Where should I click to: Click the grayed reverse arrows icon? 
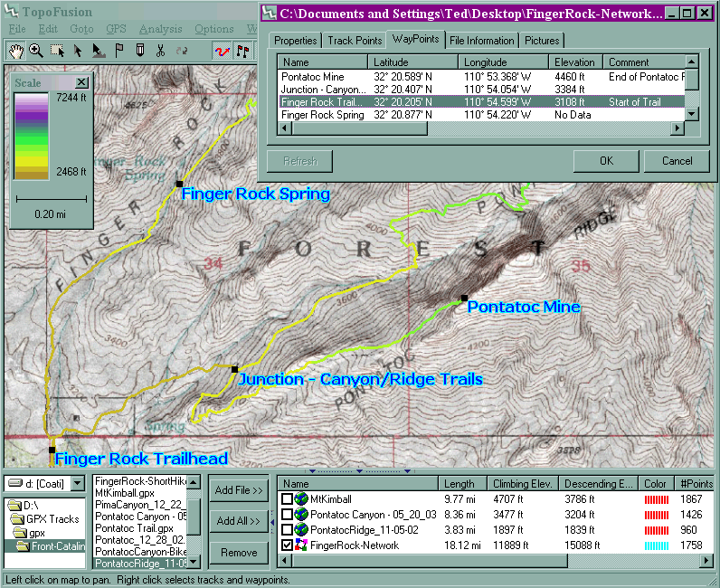[182, 51]
